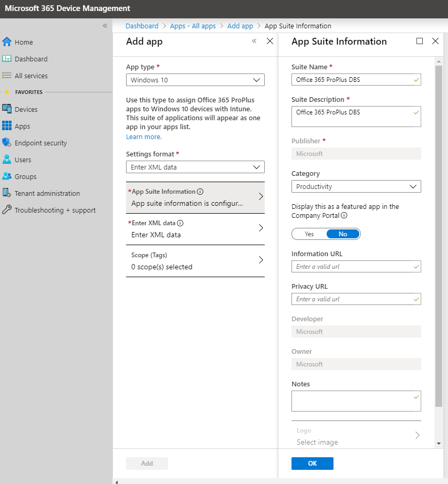448x484 pixels.
Task: Click the Troubleshooting + support wrench icon
Action: tap(7, 210)
